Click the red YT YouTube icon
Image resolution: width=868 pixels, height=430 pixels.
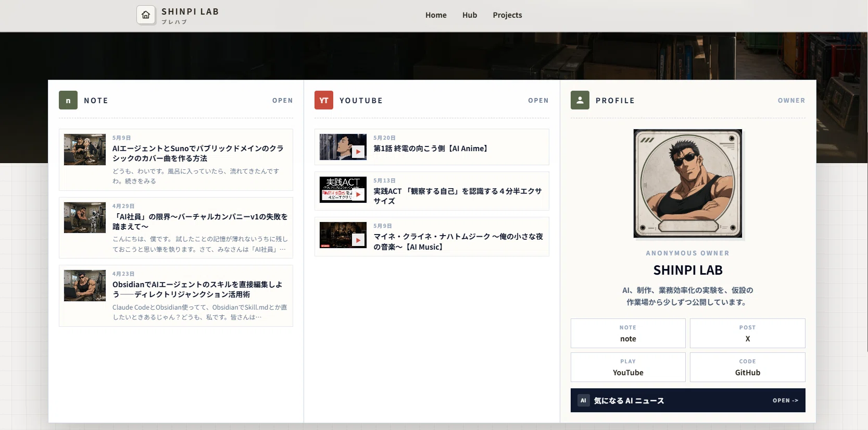tap(324, 100)
